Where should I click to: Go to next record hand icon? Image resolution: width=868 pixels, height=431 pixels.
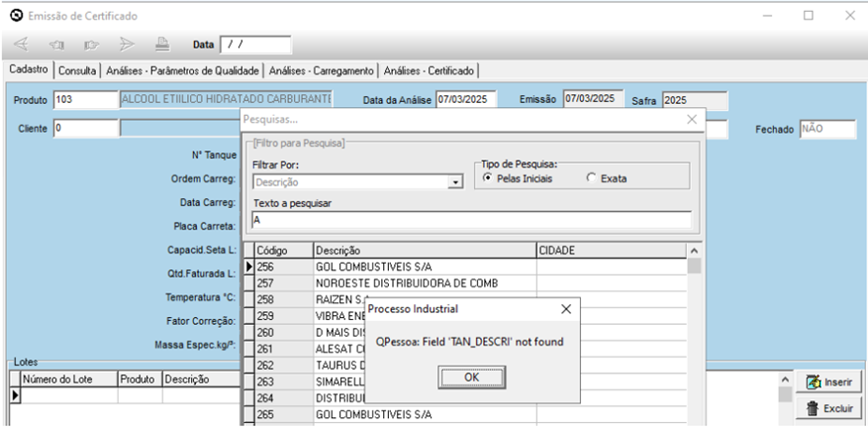coord(91,45)
